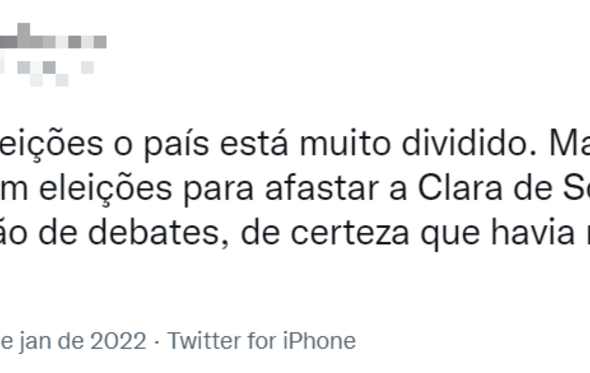
Task: Click the word 'está' in first line
Action: (x=254, y=143)
